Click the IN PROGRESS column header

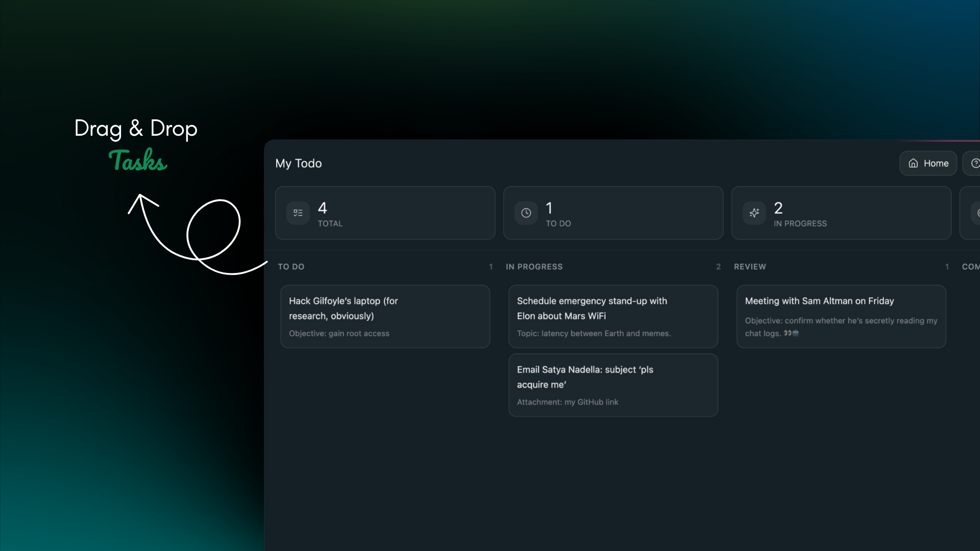(534, 267)
